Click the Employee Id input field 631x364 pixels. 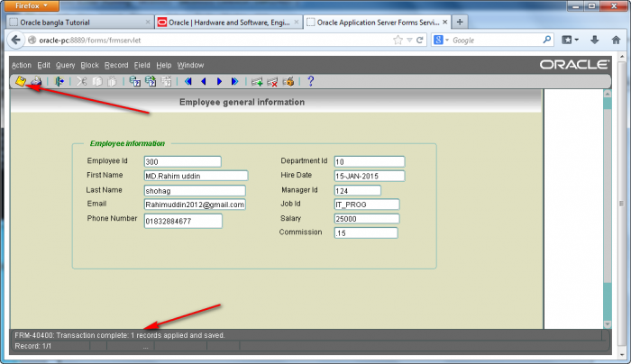[x=182, y=161]
